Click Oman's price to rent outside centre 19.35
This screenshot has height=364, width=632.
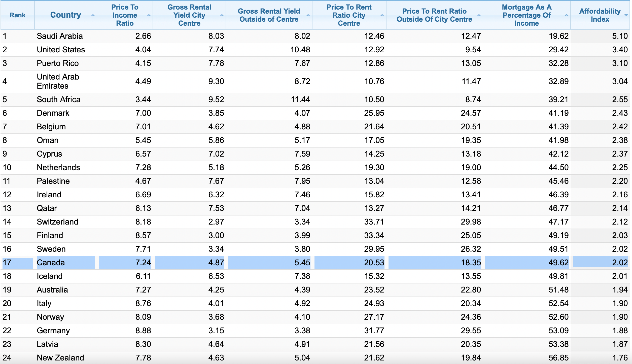tap(471, 140)
